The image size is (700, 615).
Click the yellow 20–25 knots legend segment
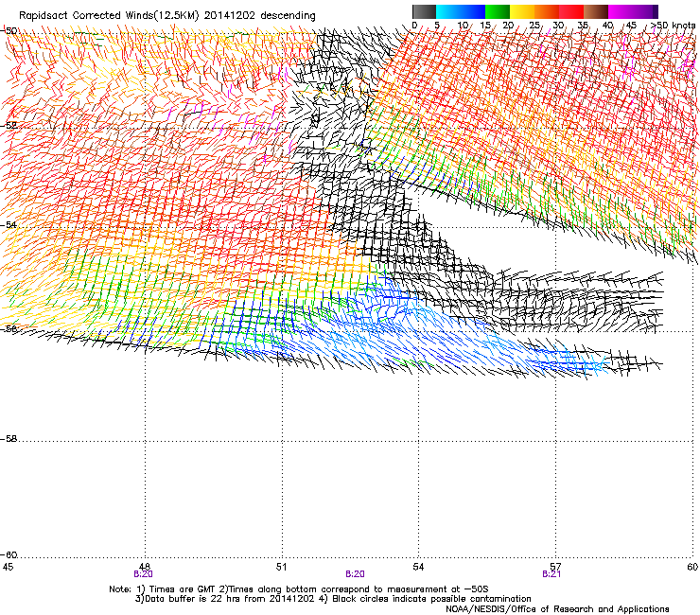coord(522,11)
